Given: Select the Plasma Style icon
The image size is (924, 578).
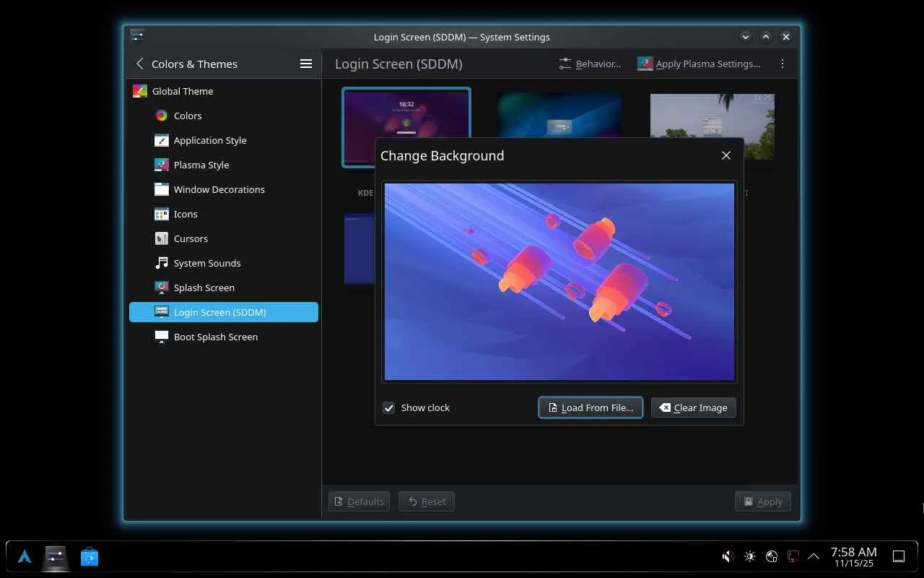Looking at the screenshot, I should 162,165.
